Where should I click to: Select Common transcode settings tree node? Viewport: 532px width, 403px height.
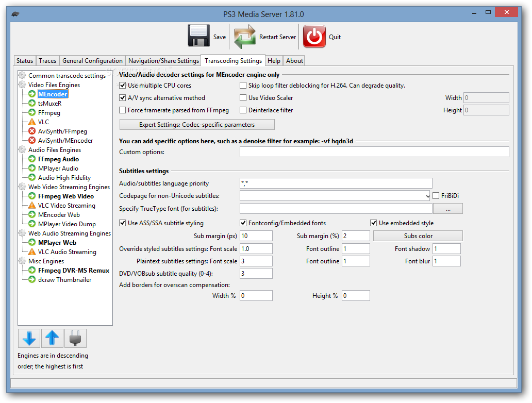(67, 76)
